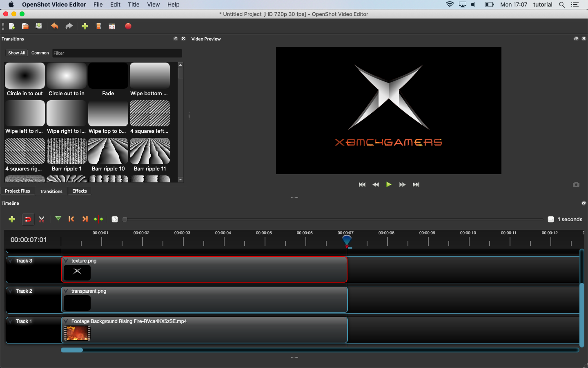Open the Choose Profile film icon

pos(98,26)
